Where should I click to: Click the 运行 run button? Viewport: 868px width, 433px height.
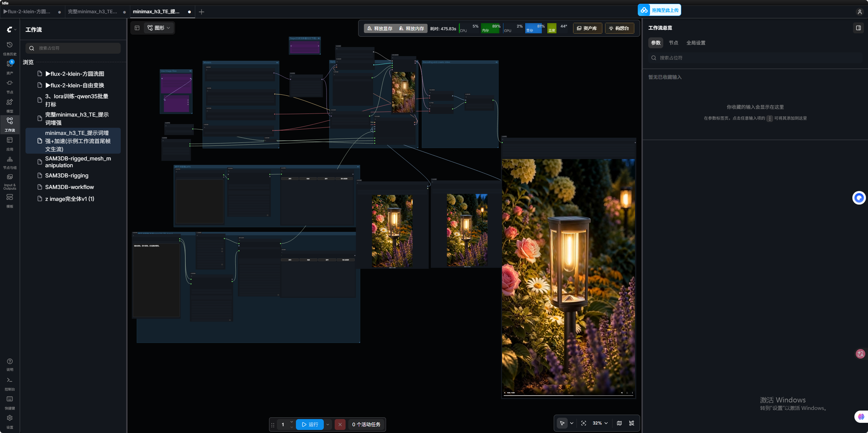(x=310, y=424)
